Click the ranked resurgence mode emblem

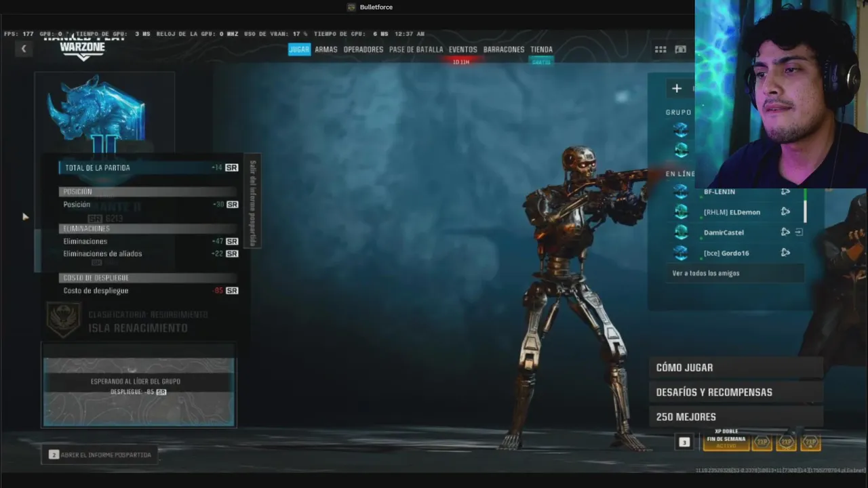(x=64, y=321)
